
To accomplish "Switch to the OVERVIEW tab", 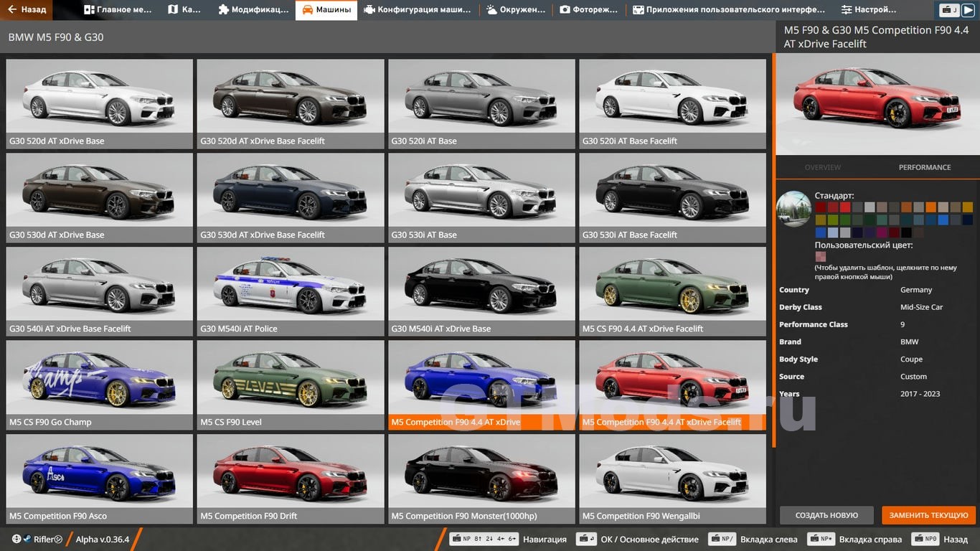I will pos(822,167).
